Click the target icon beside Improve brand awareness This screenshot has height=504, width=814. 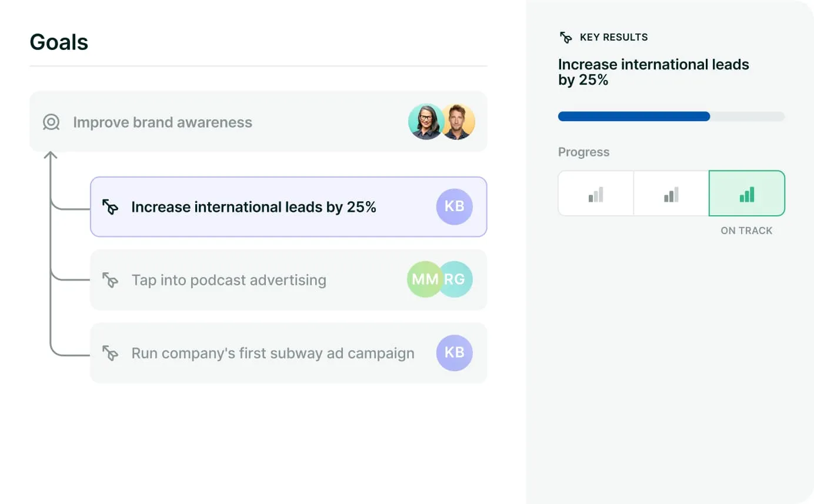tap(51, 122)
